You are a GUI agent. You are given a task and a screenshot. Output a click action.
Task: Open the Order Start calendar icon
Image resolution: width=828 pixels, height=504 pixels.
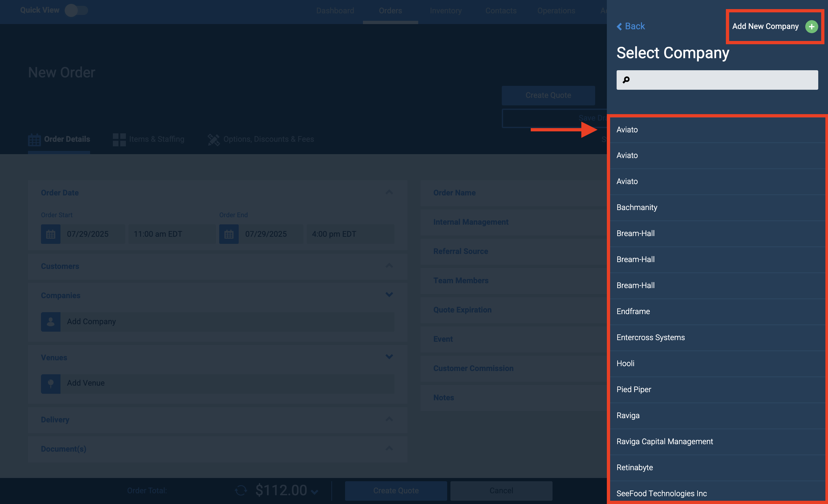(51, 234)
